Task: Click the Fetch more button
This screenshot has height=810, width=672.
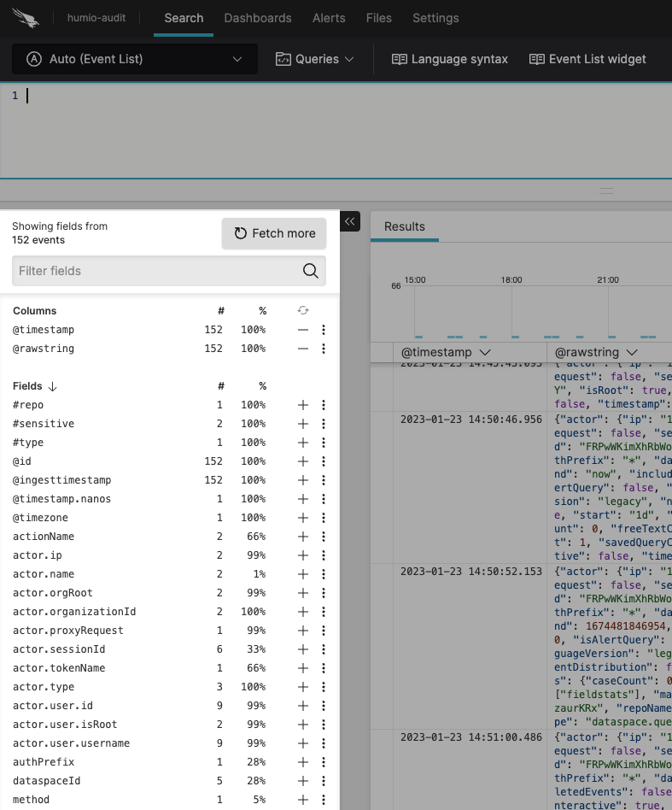Action: click(x=274, y=233)
